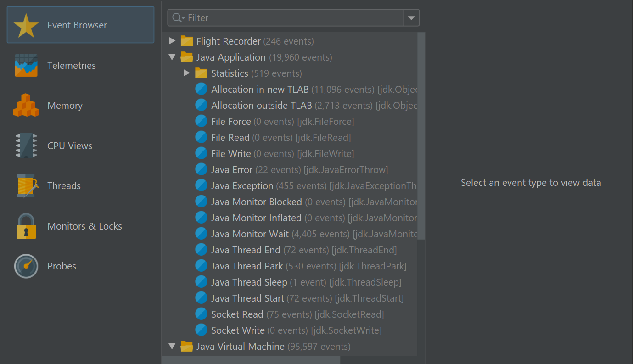This screenshot has width=633, height=364.
Task: Switch to the Monitors & Locks section
Action: coord(80,226)
